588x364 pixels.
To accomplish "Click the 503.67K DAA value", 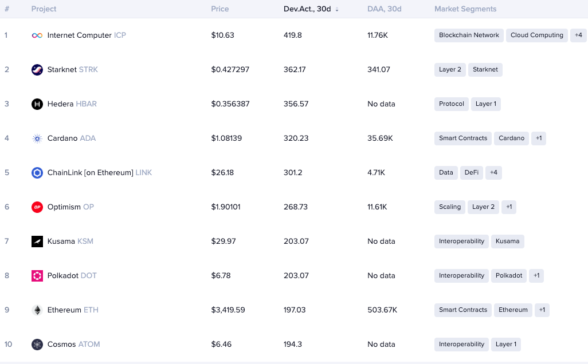I will coord(382,310).
